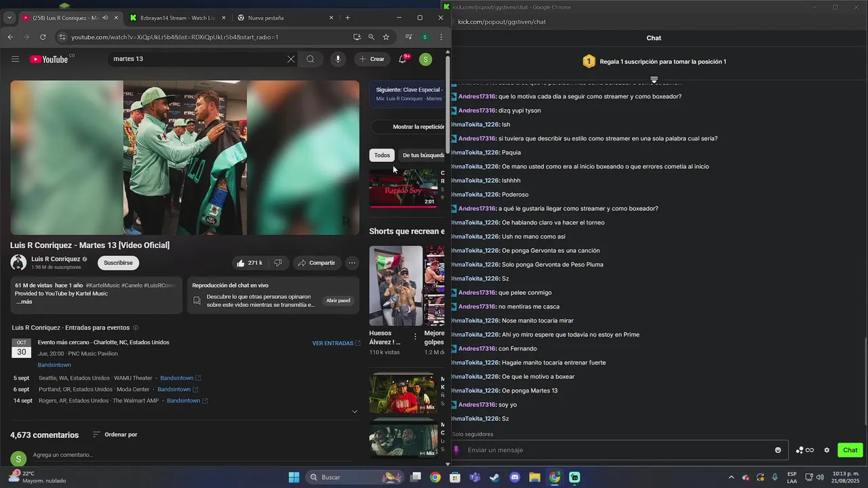868x488 pixels.
Task: Clear the 'martes 13' search text
Action: pyautogui.click(x=291, y=59)
